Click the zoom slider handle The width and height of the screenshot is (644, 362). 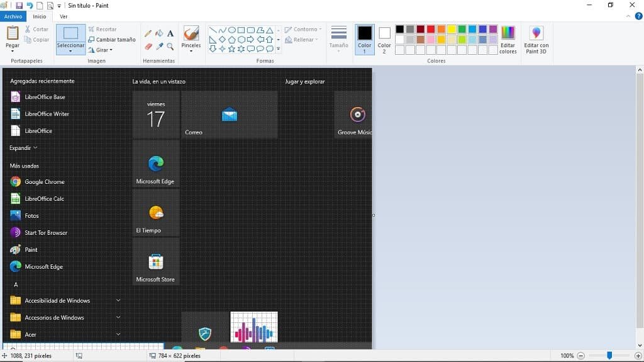point(609,356)
